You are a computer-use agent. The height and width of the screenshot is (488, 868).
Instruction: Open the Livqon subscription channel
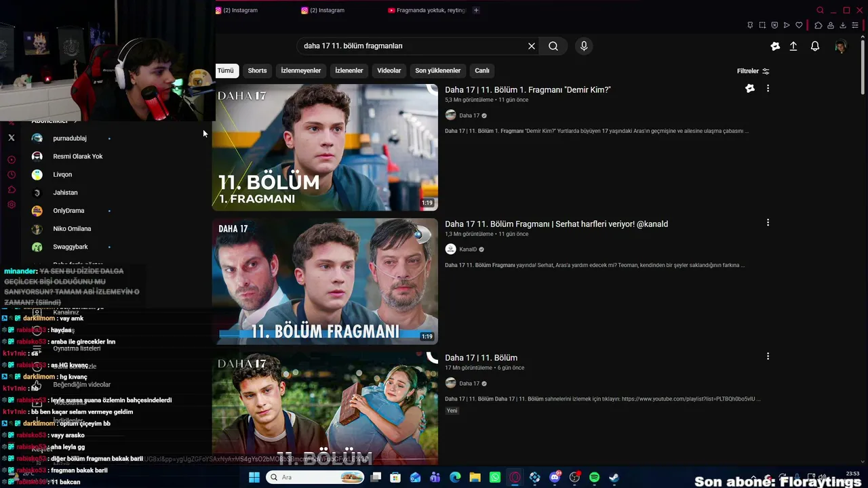point(62,175)
